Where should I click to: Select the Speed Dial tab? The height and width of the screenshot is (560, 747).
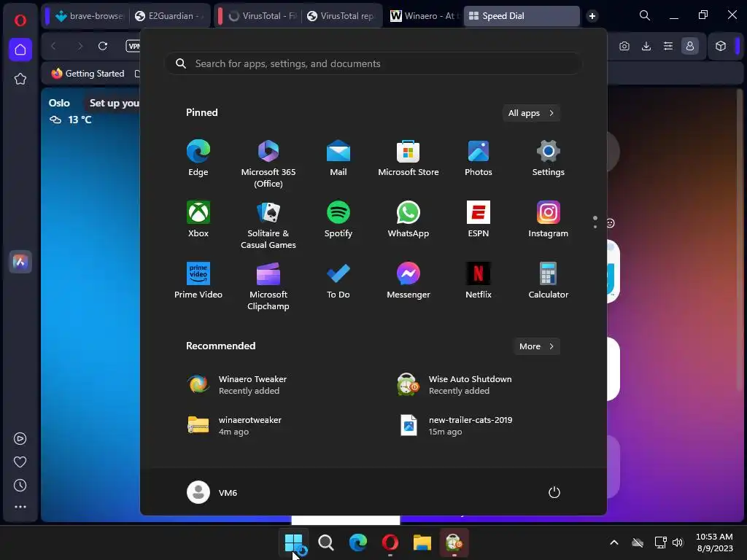click(521, 16)
